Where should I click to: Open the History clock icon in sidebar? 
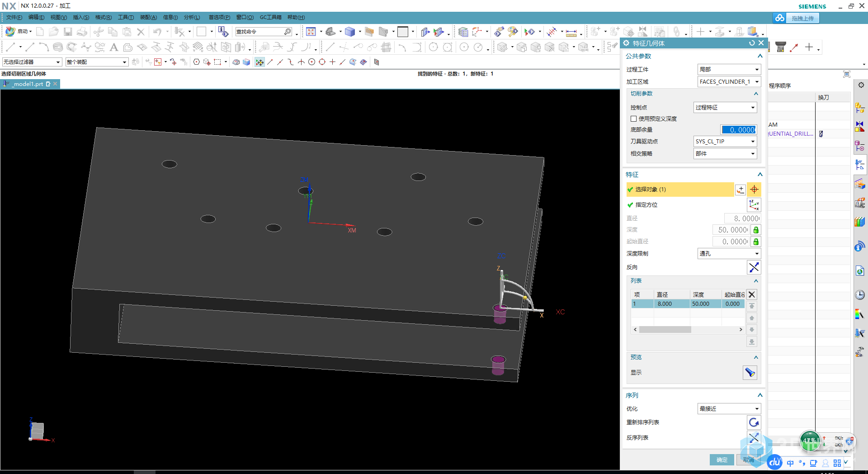tap(859, 295)
